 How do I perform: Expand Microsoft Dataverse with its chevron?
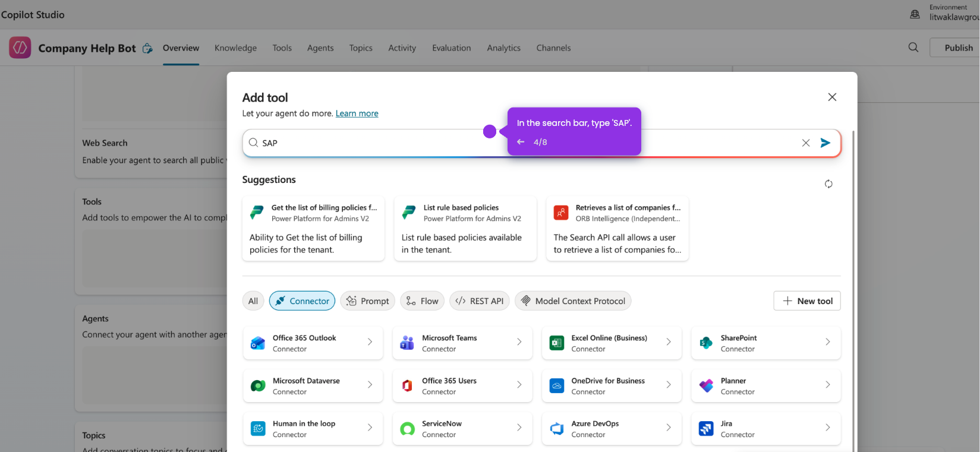370,385
